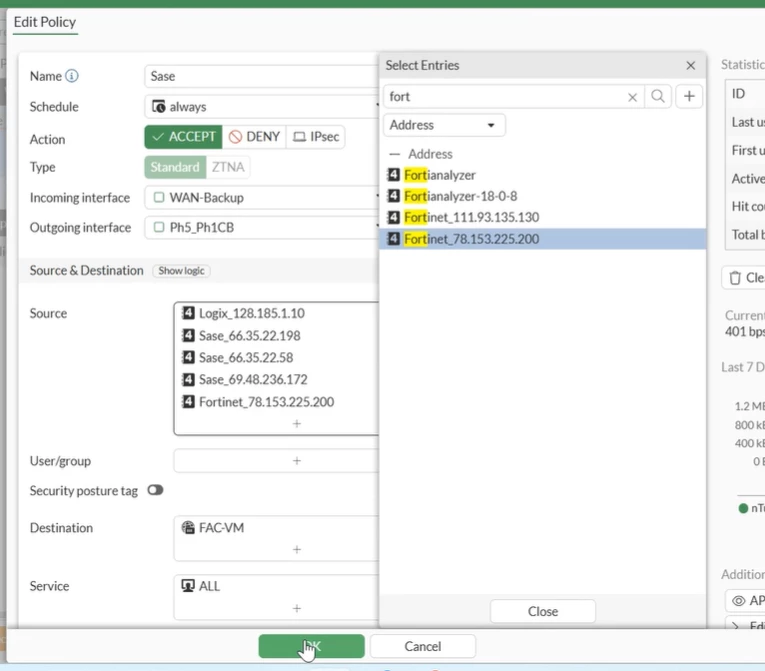Click Sase_69.48.236.172 source address icon
The width and height of the screenshot is (765, 671).
coord(188,379)
